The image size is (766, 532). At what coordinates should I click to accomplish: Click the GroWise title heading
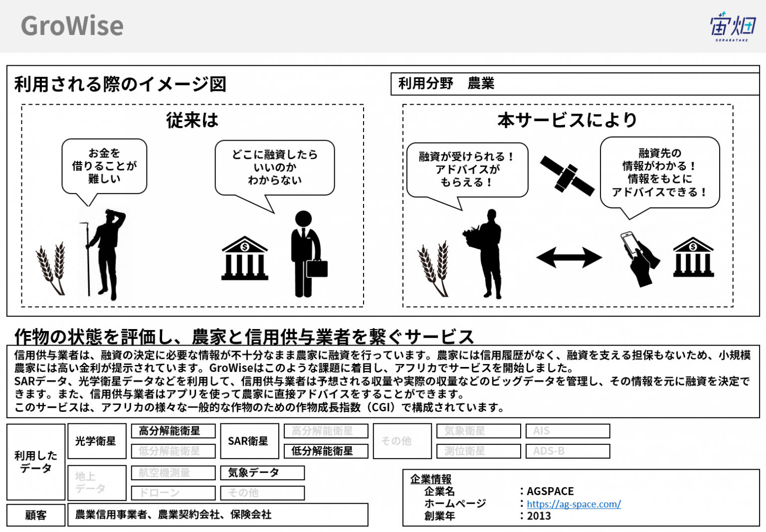(x=72, y=26)
